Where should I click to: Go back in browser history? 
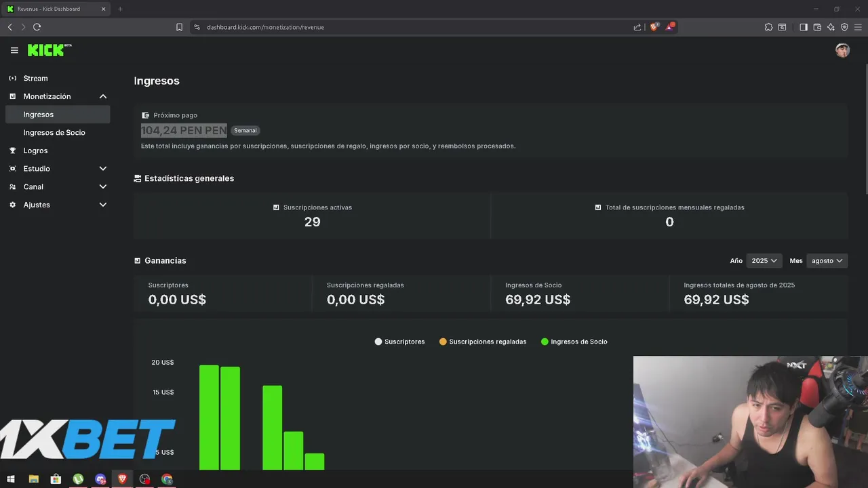click(10, 27)
